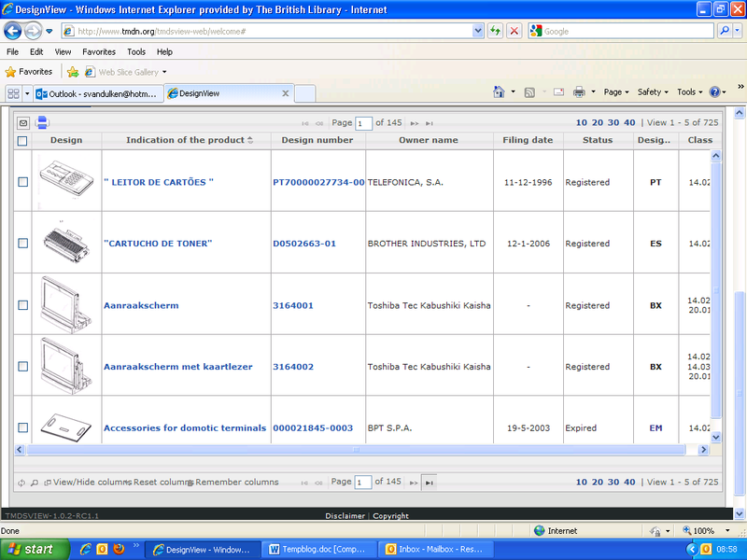Screen dimensions: 747x560
Task: Click the Help question mark icon
Action: coord(714,91)
